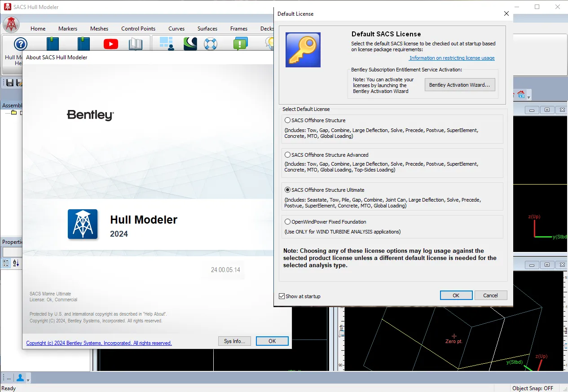The width and height of the screenshot is (568, 392).
Task: Open the Curves ribbon tab
Action: tap(176, 29)
